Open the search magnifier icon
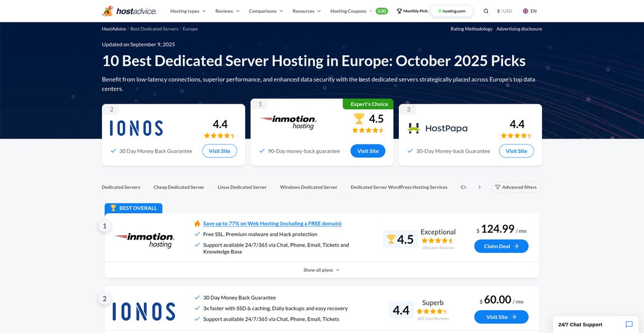 [x=486, y=11]
